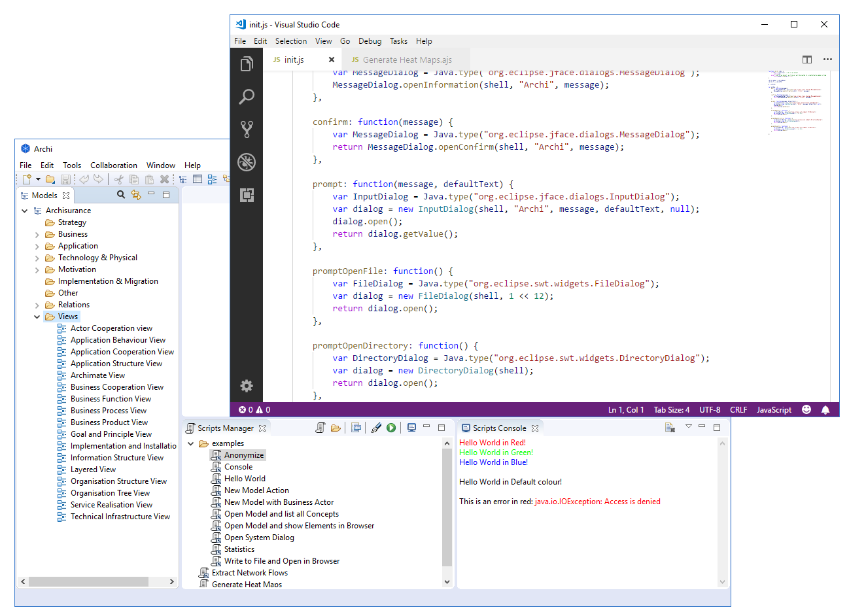Viewport: 849px width, 616px height.
Task: Select the Hello World script
Action: [x=245, y=479]
